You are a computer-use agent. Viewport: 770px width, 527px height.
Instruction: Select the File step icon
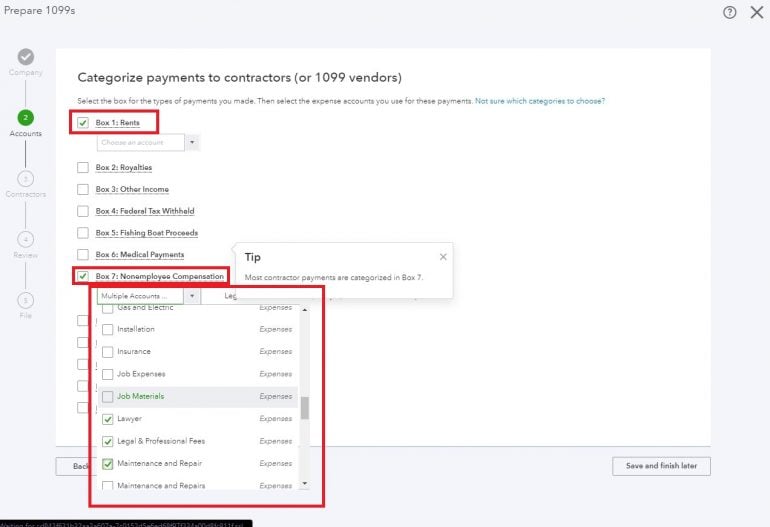coord(26,300)
